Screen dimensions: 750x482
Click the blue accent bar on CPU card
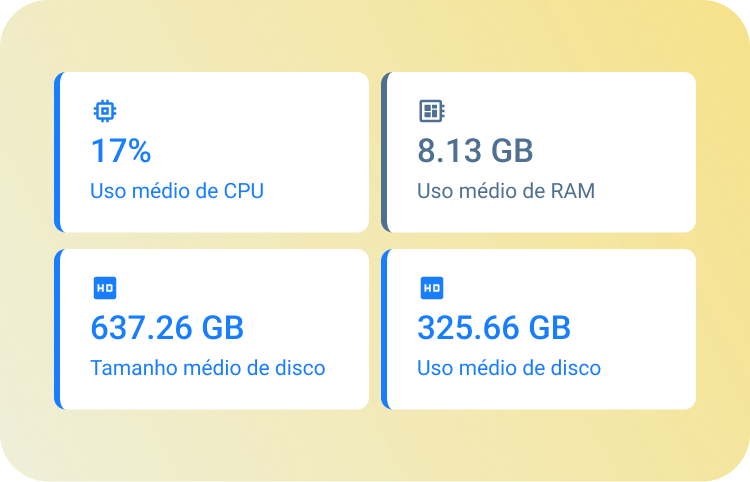coord(58,152)
